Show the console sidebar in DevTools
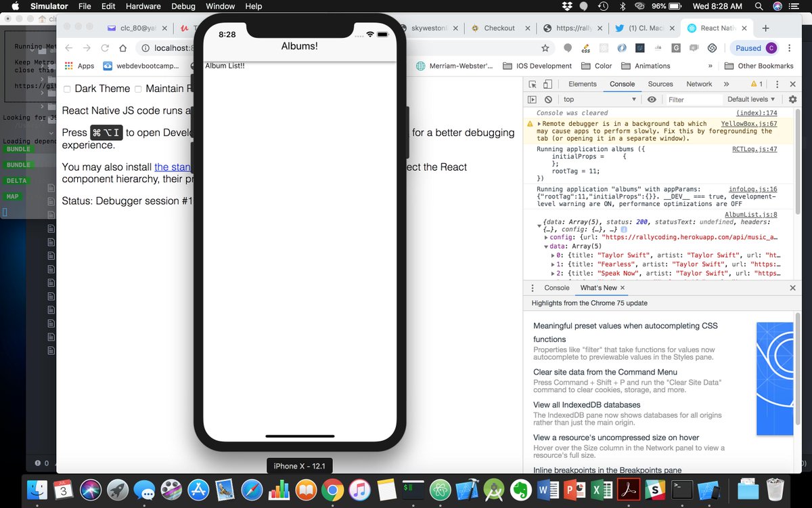This screenshot has width=812, height=508. pos(533,100)
